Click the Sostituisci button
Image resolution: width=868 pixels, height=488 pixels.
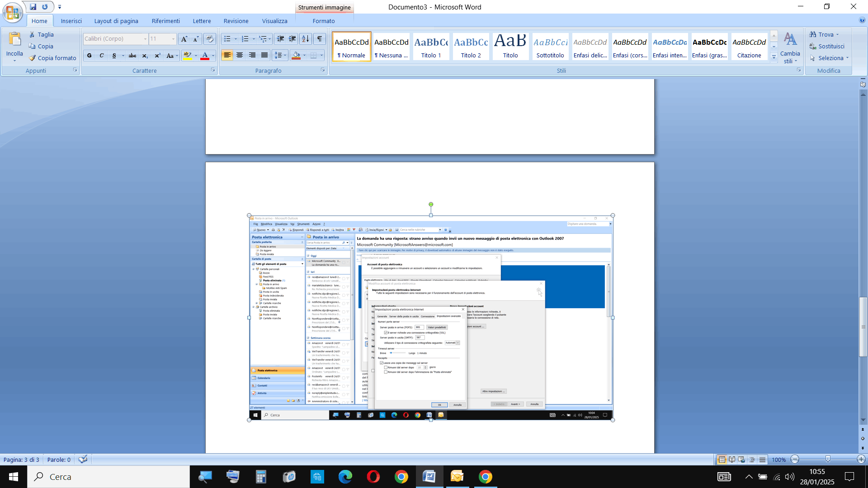[x=827, y=46]
